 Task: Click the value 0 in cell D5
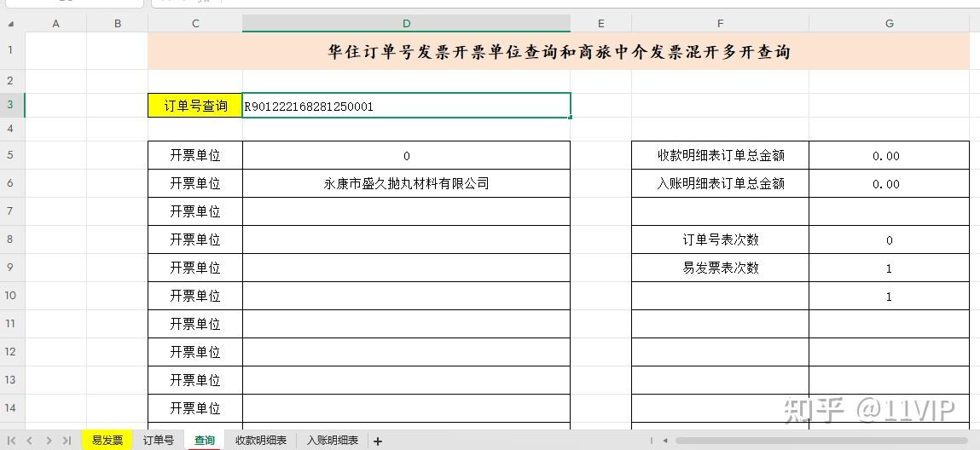coord(406,156)
